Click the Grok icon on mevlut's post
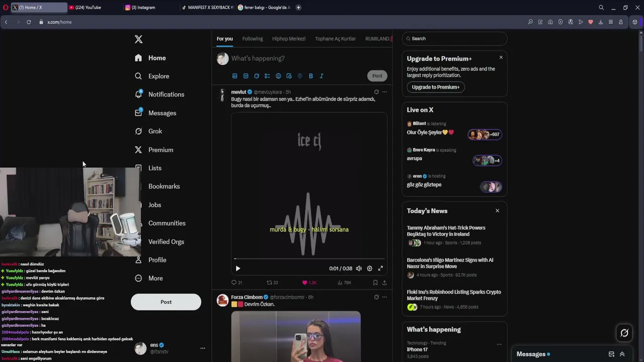 376,92
